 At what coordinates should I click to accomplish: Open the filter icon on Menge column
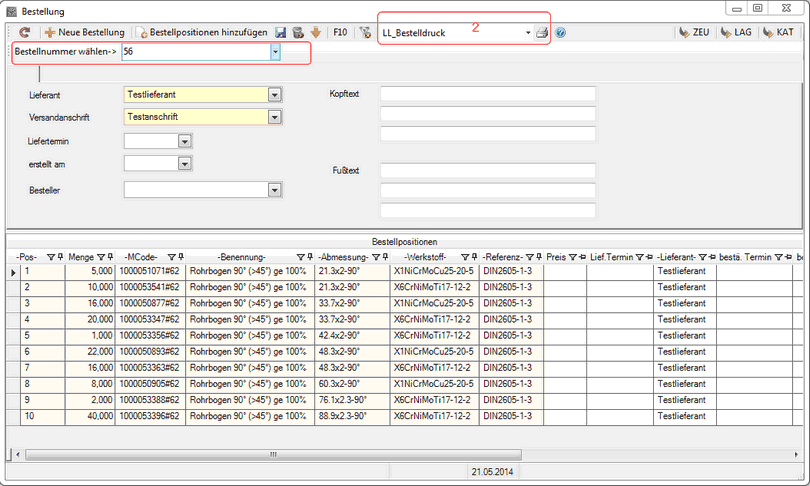pyautogui.click(x=98, y=257)
